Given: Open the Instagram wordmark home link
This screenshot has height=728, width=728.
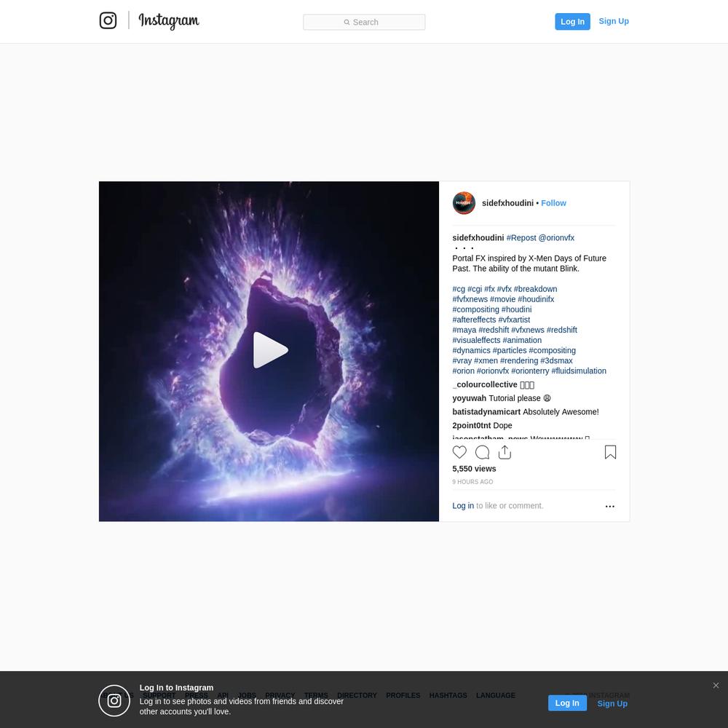Looking at the screenshot, I should (x=169, y=21).
